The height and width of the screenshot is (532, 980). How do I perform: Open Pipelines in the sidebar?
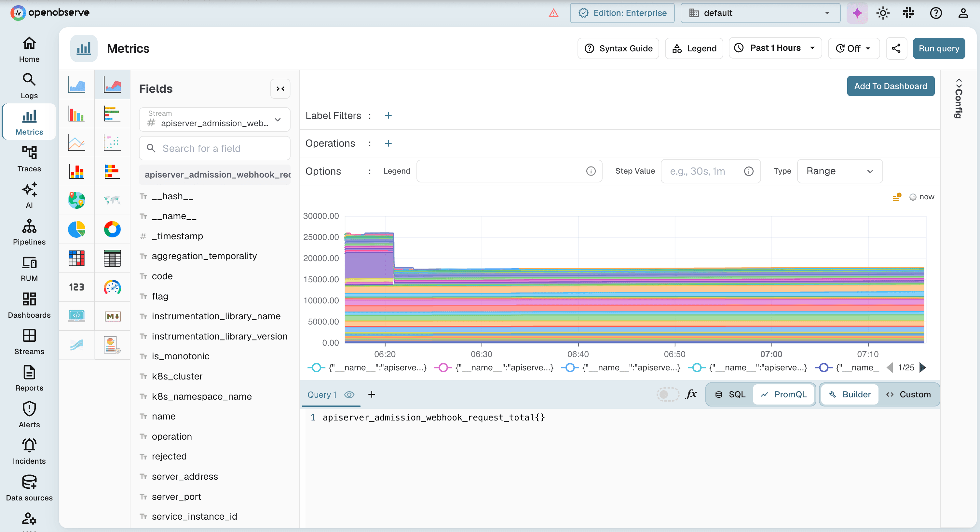tap(29, 232)
